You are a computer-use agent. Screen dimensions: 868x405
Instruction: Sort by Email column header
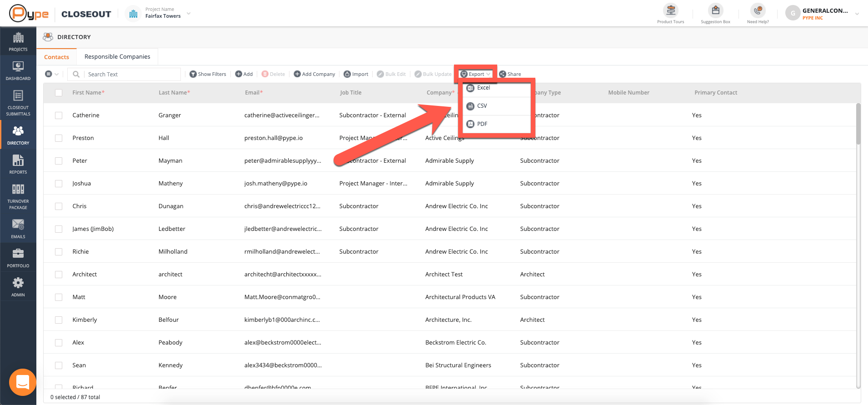[x=254, y=93]
